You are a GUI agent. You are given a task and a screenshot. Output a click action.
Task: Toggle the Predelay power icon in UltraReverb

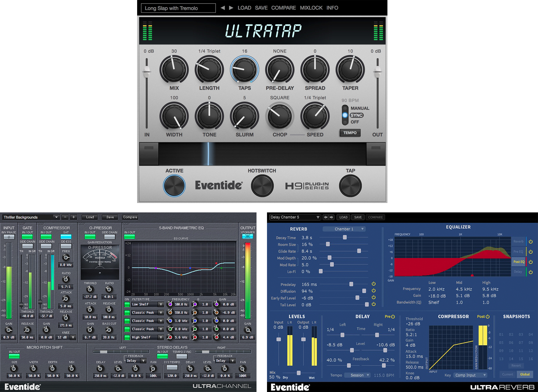tap(373, 284)
